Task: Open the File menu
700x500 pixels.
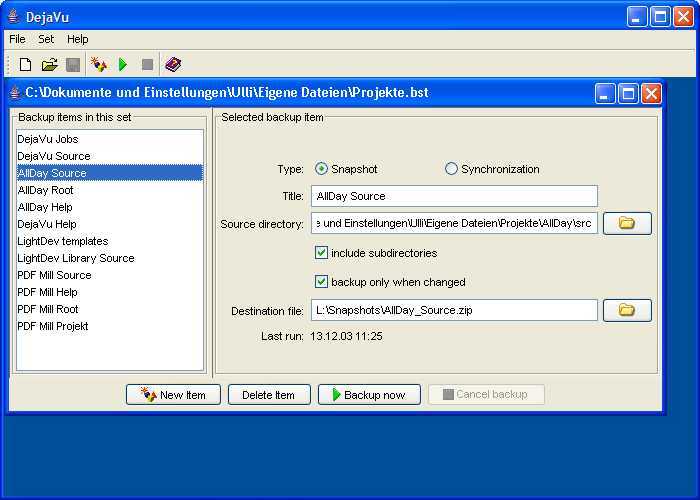Action: pyautogui.click(x=17, y=39)
